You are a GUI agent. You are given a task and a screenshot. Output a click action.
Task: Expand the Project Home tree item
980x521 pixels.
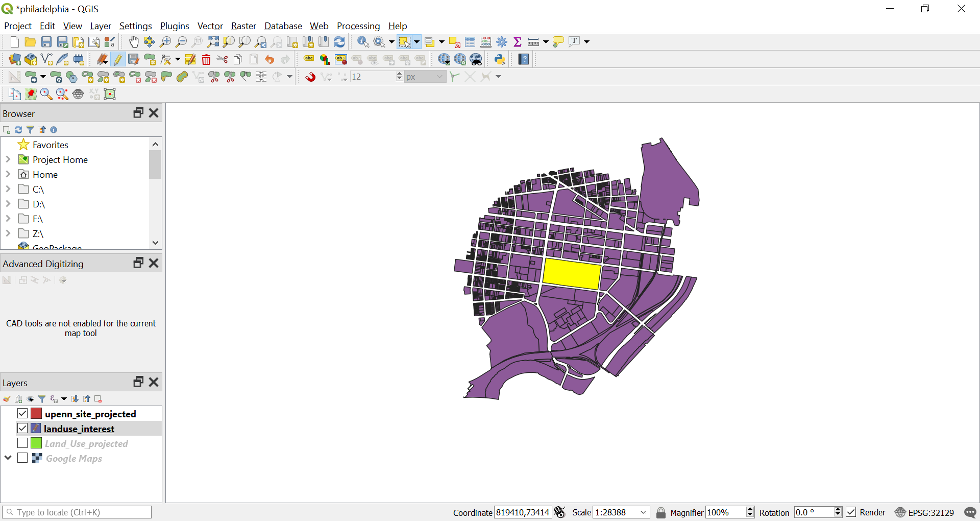[x=8, y=159]
